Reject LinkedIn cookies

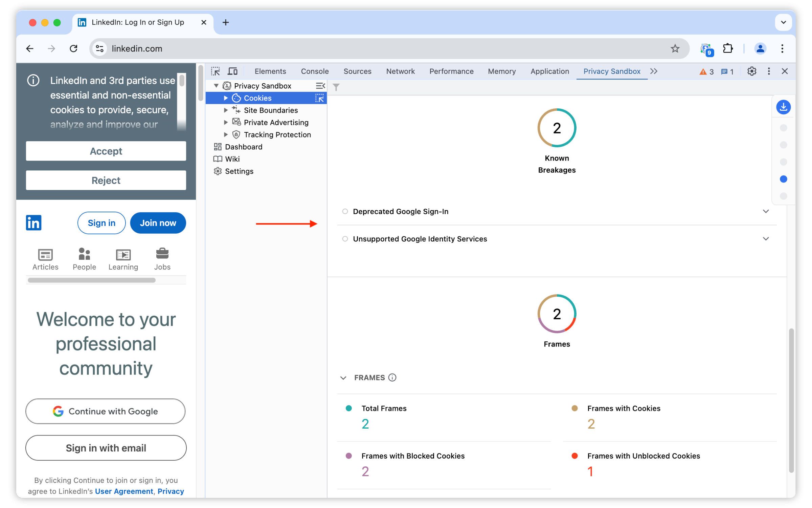(x=106, y=180)
